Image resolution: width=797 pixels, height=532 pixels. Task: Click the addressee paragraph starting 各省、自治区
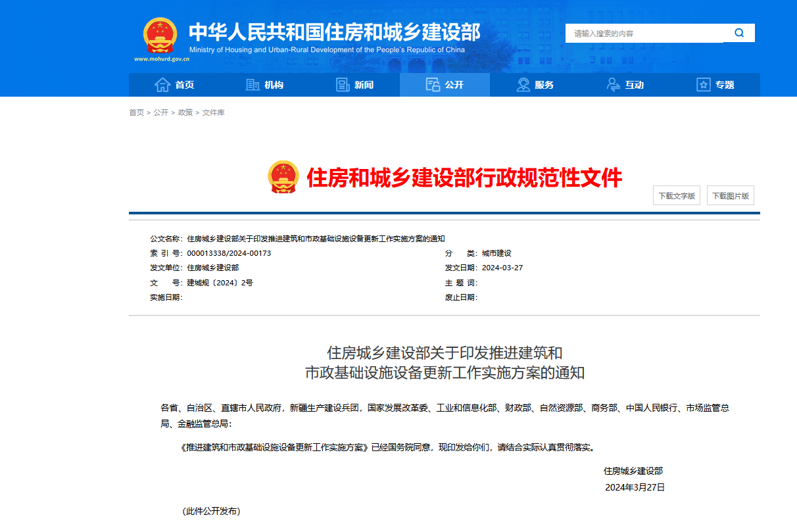(445, 416)
